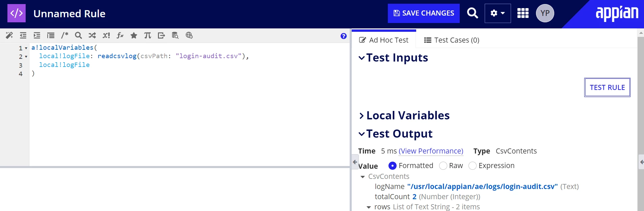
Task: Switch to the Test Cases (0) tab
Action: click(452, 40)
